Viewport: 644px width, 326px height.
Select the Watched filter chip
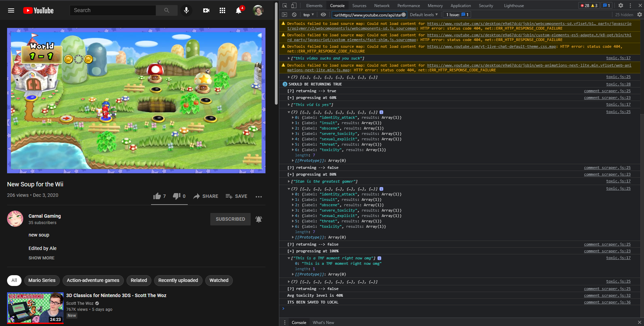pyautogui.click(x=219, y=280)
